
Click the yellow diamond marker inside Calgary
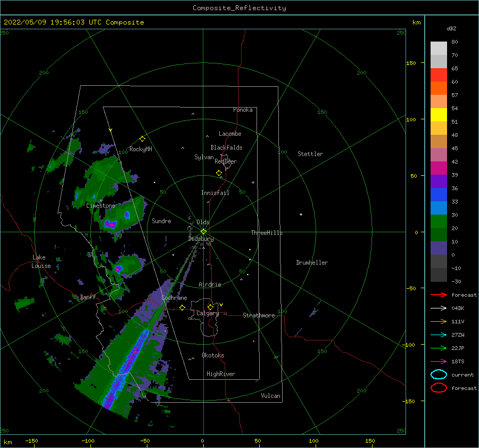[x=210, y=307]
